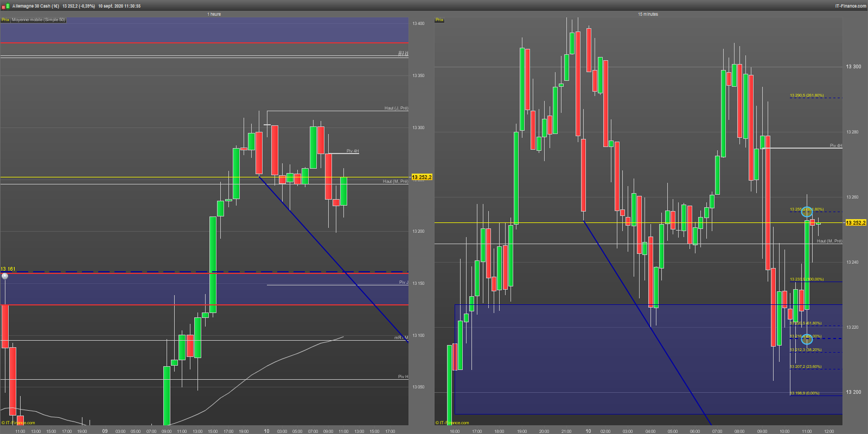Click the 15 minutes timeframe title

(x=648, y=14)
